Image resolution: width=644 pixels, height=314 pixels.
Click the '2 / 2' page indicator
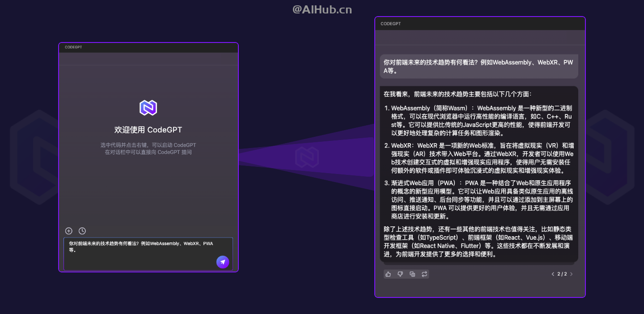point(562,274)
